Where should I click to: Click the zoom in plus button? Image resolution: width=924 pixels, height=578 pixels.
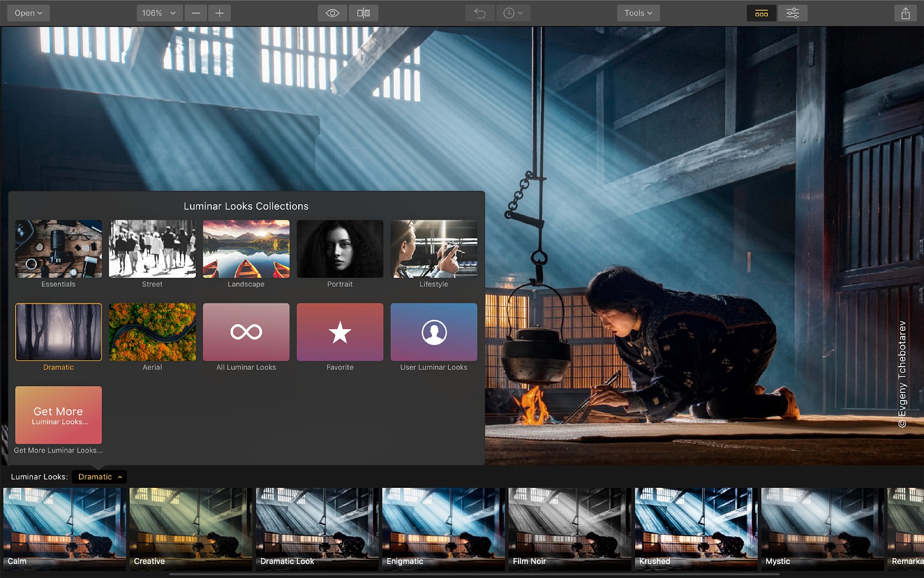pos(219,13)
